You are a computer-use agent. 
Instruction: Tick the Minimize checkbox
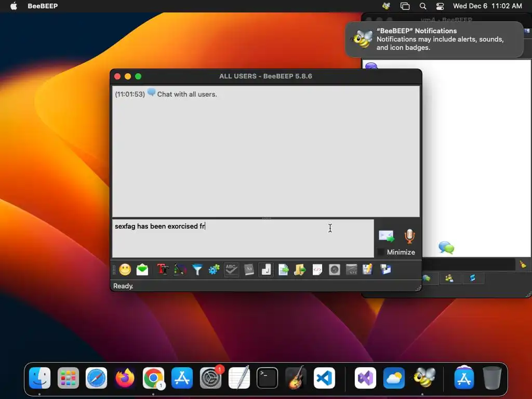pyautogui.click(x=381, y=252)
